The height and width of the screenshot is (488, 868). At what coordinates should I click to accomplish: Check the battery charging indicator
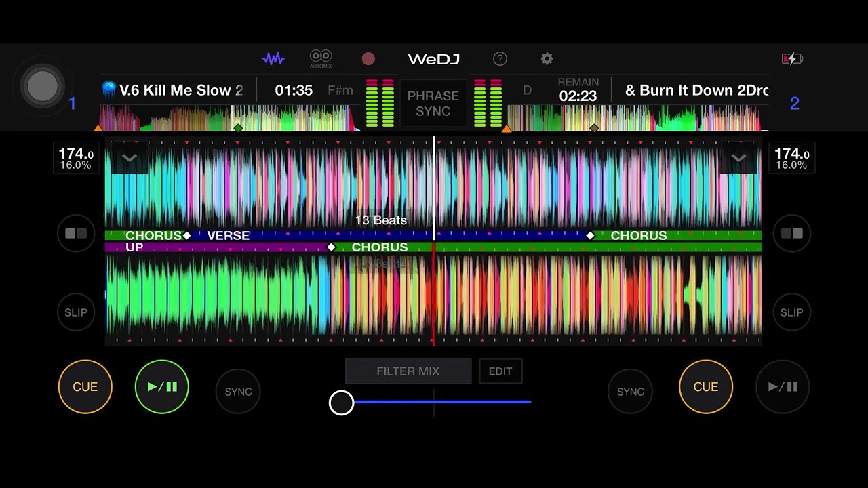pyautogui.click(x=792, y=59)
